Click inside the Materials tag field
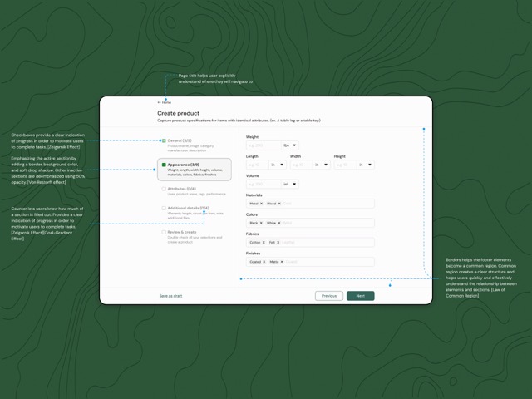The height and width of the screenshot is (399, 532). 310,204
